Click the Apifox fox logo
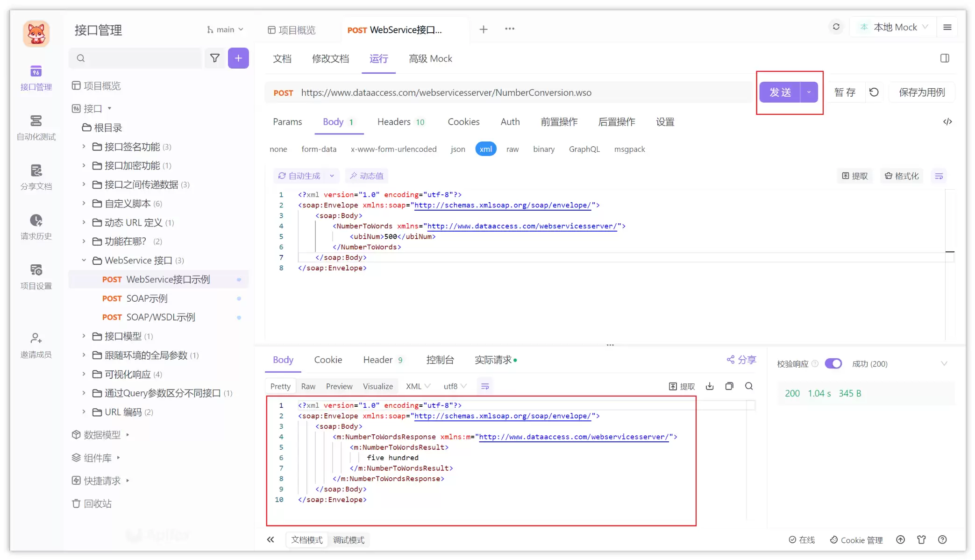Image resolution: width=975 pixels, height=560 pixels. tap(36, 34)
